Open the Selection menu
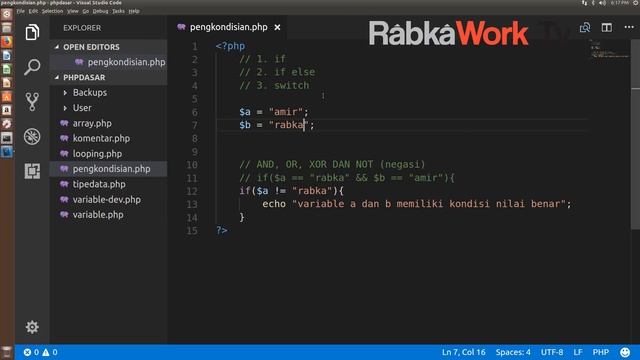This screenshot has width=640, height=360. (52, 11)
